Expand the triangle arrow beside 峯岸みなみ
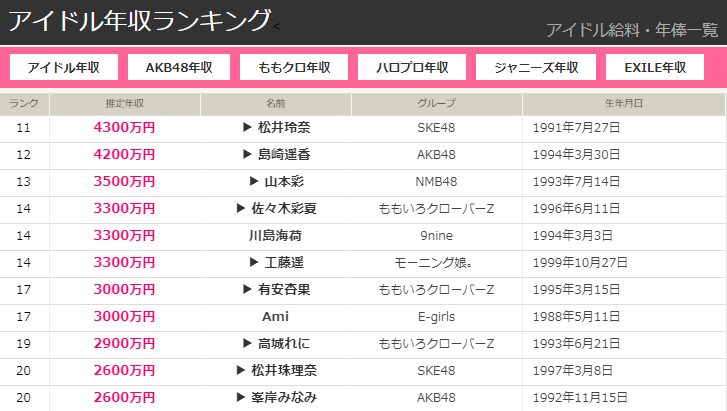 point(241,397)
